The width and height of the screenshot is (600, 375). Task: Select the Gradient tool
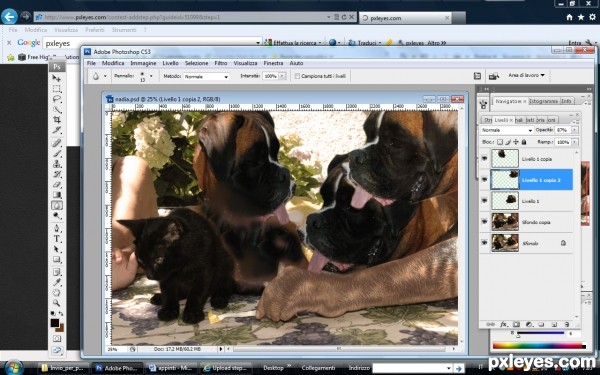[57, 195]
